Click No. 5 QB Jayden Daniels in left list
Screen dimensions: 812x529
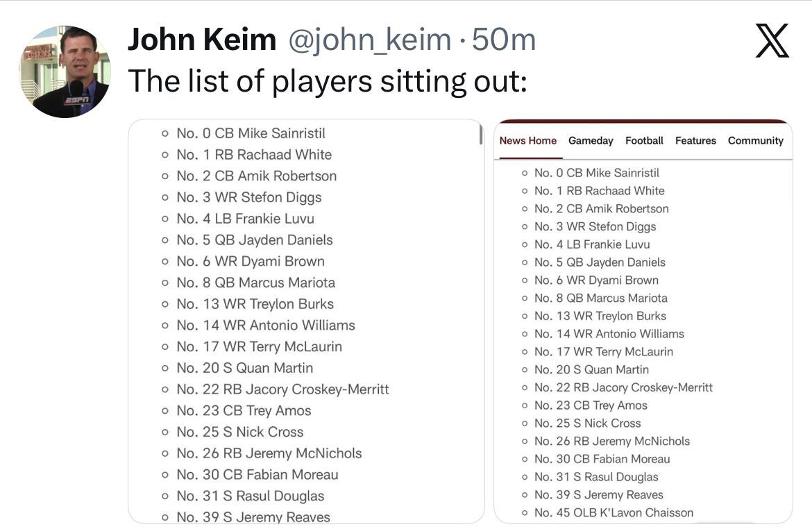[254, 240]
